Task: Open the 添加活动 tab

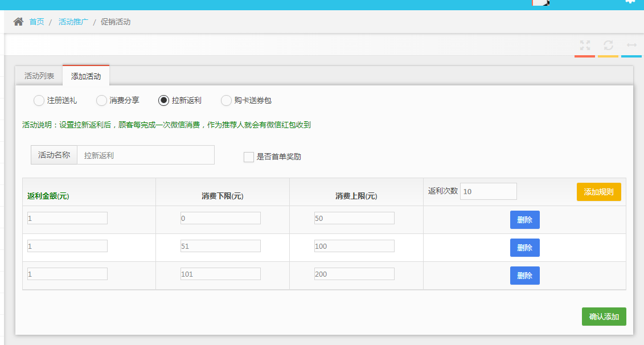Action: [86, 76]
